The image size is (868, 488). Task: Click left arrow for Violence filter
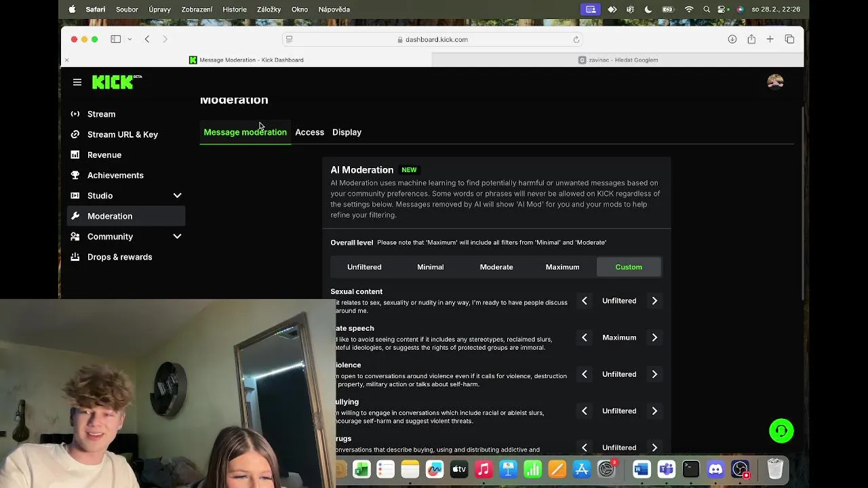585,374
